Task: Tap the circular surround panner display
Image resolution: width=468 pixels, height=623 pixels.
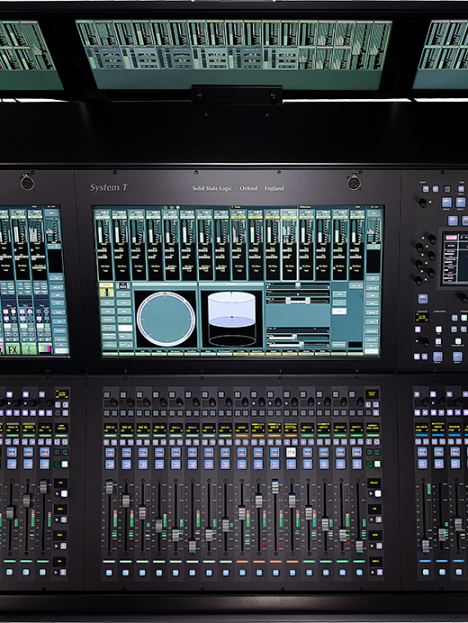Action: [166, 319]
